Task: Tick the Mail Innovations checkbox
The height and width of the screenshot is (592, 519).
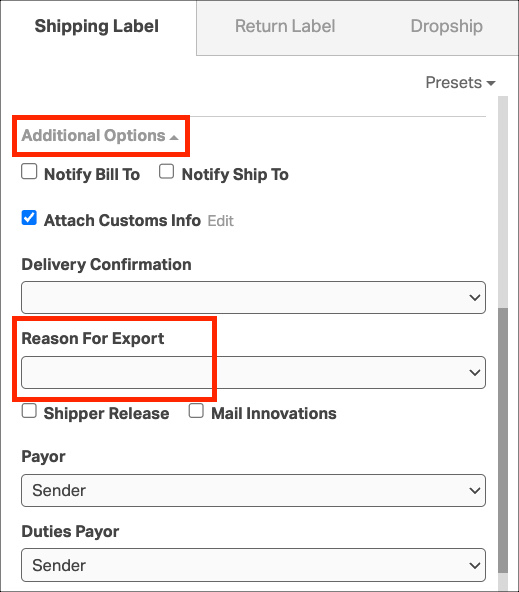Action: point(196,411)
